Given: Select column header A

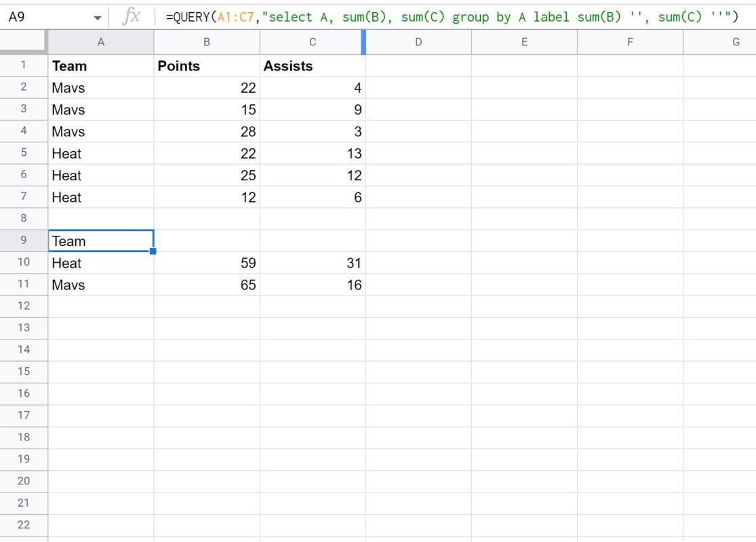Looking at the screenshot, I should [100, 41].
